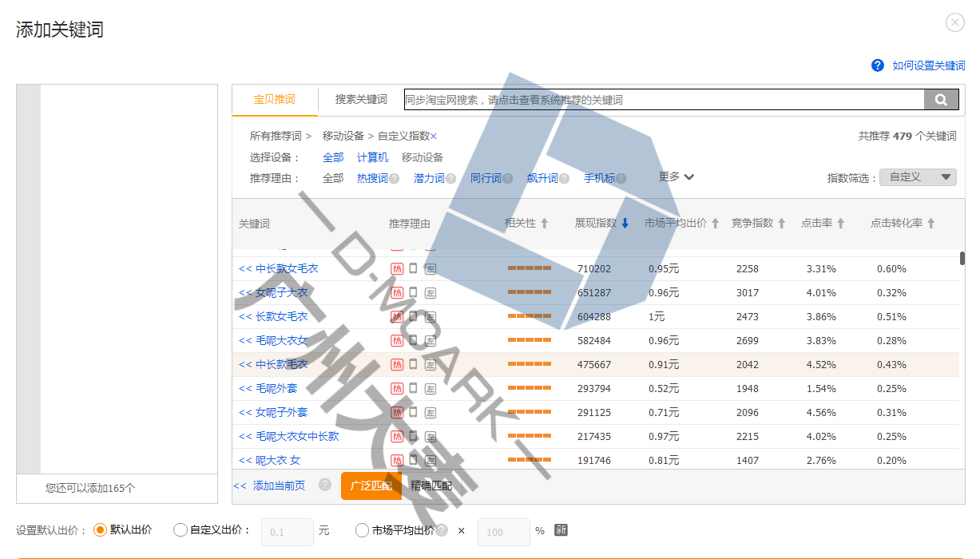This screenshot has height=559, width=980.
Task: Add keyword 毛呢大衣女
Action: point(273,341)
